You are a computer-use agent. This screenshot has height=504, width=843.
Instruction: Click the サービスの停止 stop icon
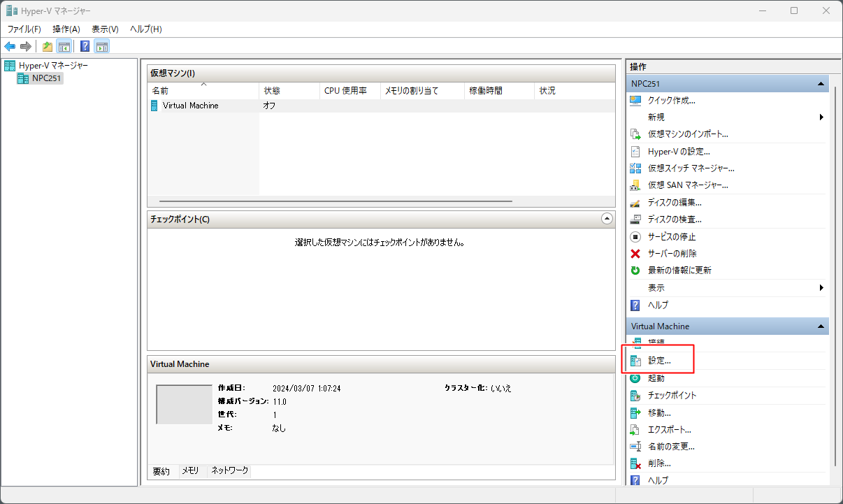(x=635, y=237)
